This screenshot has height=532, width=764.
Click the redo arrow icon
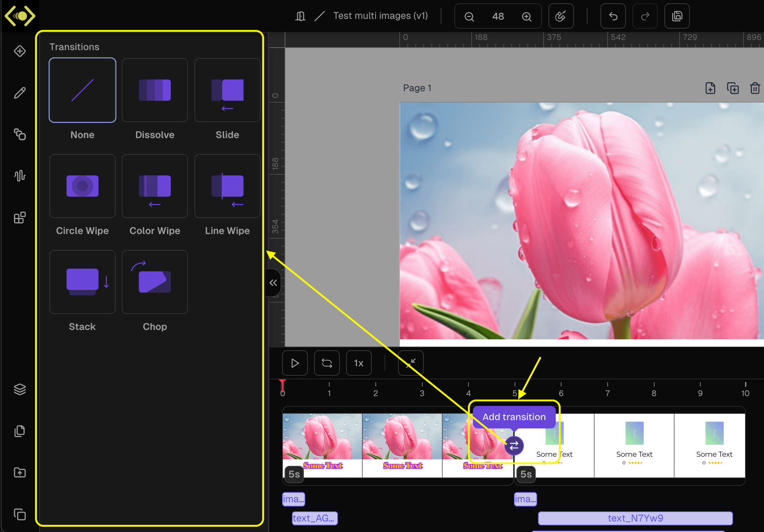(x=645, y=16)
